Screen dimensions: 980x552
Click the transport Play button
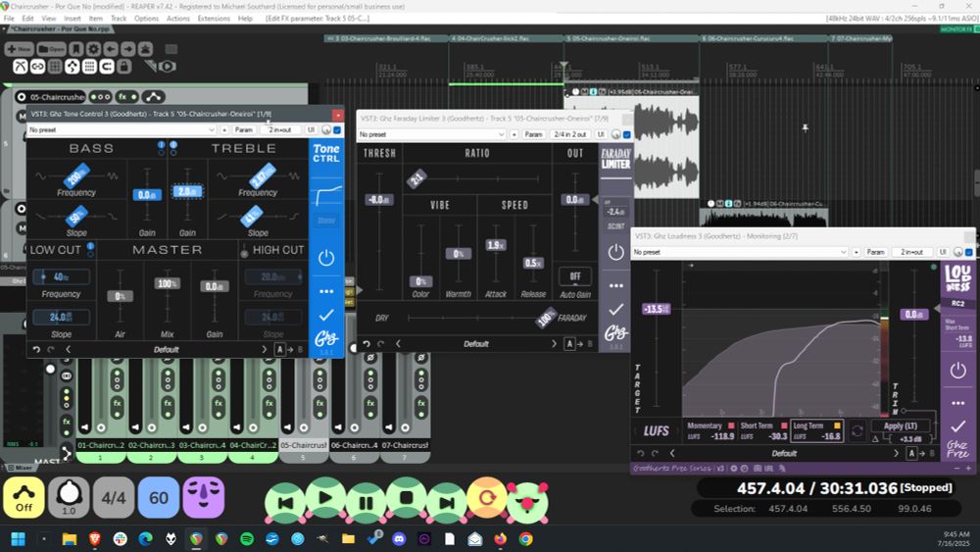click(x=325, y=498)
